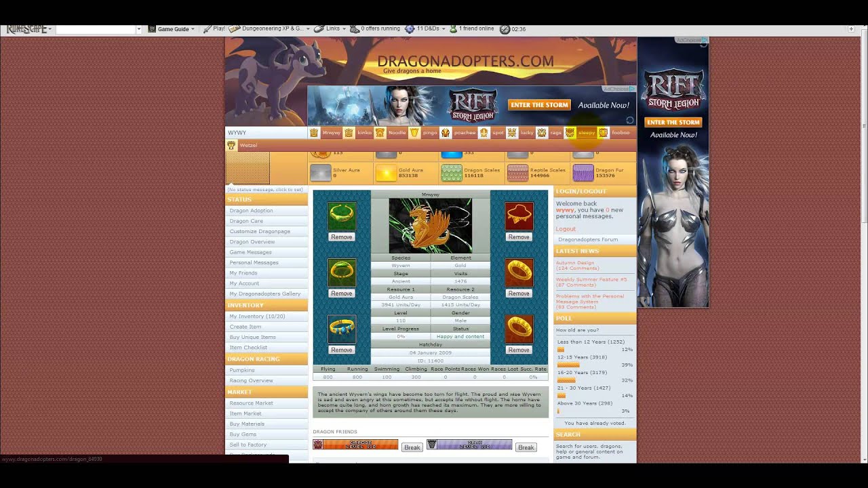Click the bottom gold ring on red icon
The width and height of the screenshot is (868, 488).
pyautogui.click(x=519, y=329)
